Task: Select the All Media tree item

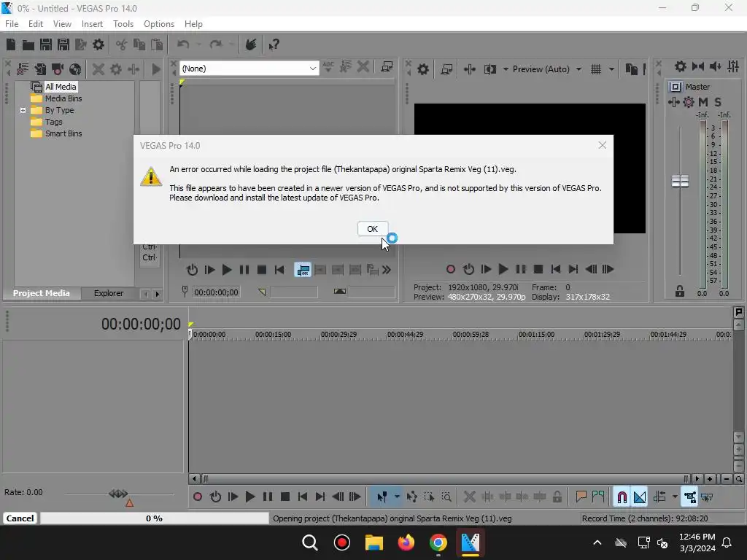Action: coord(61,87)
